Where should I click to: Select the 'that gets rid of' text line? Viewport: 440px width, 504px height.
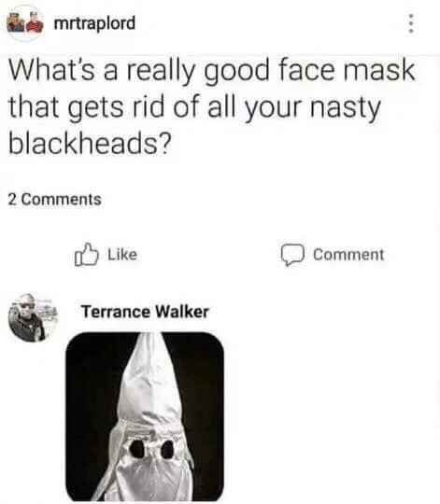(x=106, y=107)
